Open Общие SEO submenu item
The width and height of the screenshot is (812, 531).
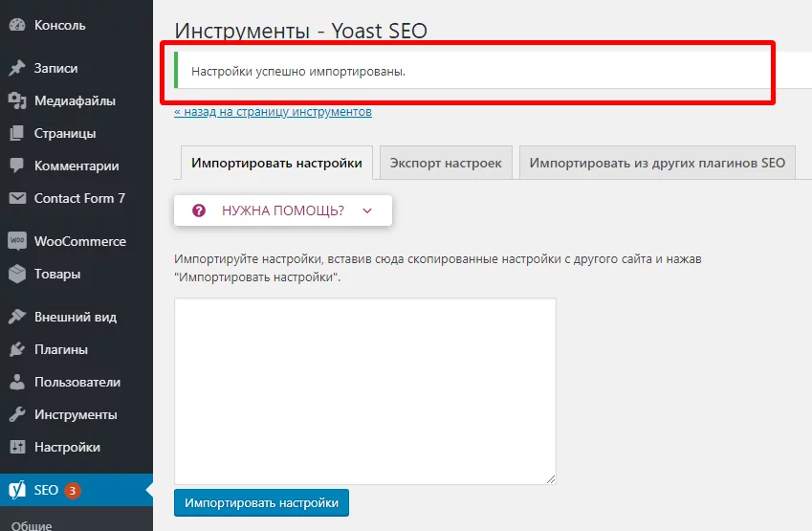pyautogui.click(x=32, y=526)
